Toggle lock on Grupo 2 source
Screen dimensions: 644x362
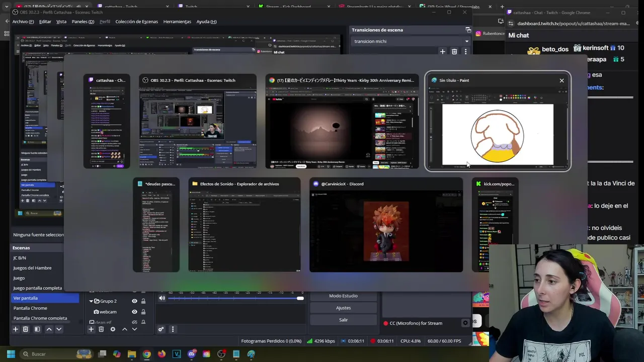click(x=143, y=301)
